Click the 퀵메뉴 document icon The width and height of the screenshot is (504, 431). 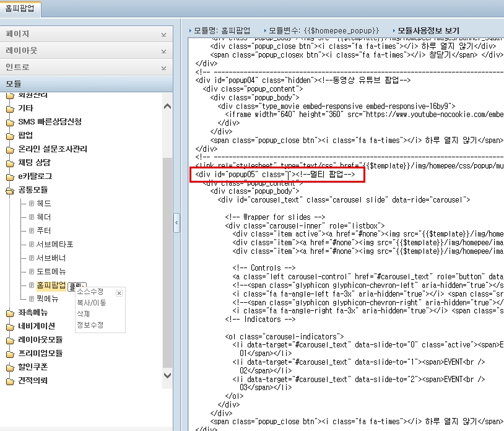click(32, 298)
